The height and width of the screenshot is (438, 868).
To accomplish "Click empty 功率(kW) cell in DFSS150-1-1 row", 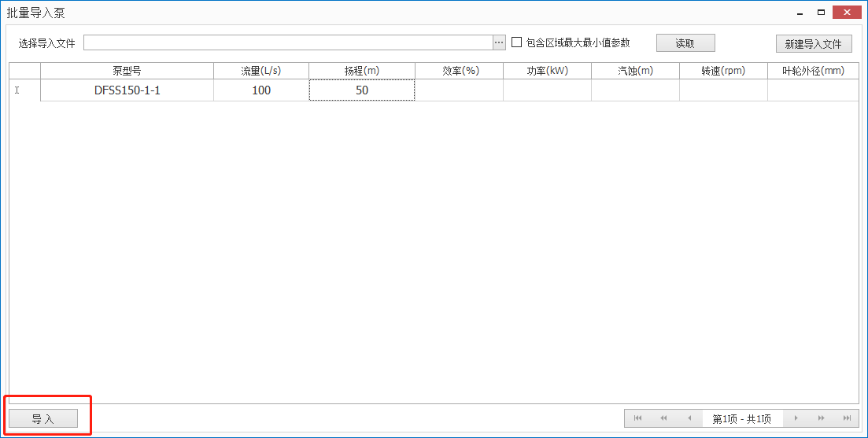I will click(548, 90).
